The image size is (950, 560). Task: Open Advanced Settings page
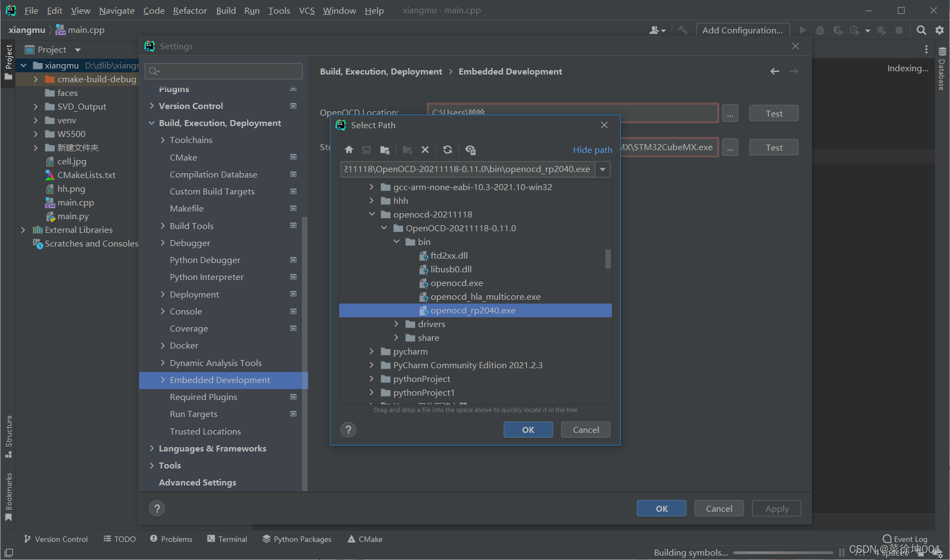tap(197, 482)
